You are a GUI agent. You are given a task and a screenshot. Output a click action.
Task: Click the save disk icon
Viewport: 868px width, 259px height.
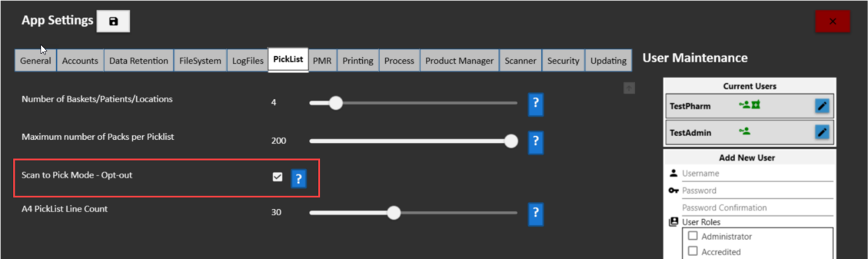coord(113,21)
